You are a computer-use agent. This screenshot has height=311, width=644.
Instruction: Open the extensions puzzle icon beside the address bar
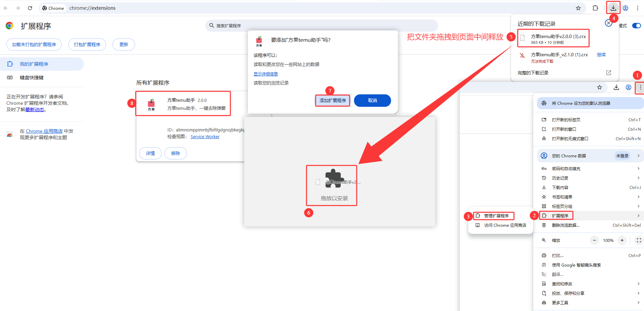[595, 8]
